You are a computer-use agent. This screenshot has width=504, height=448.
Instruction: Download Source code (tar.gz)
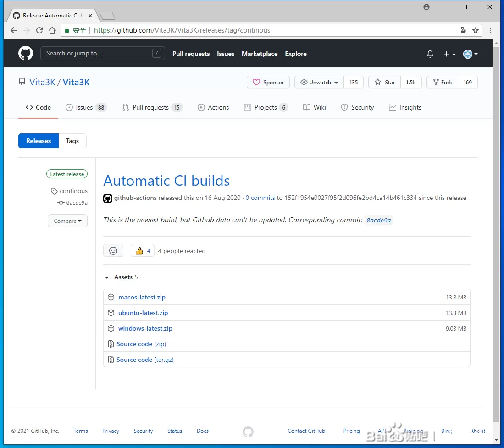click(x=145, y=360)
